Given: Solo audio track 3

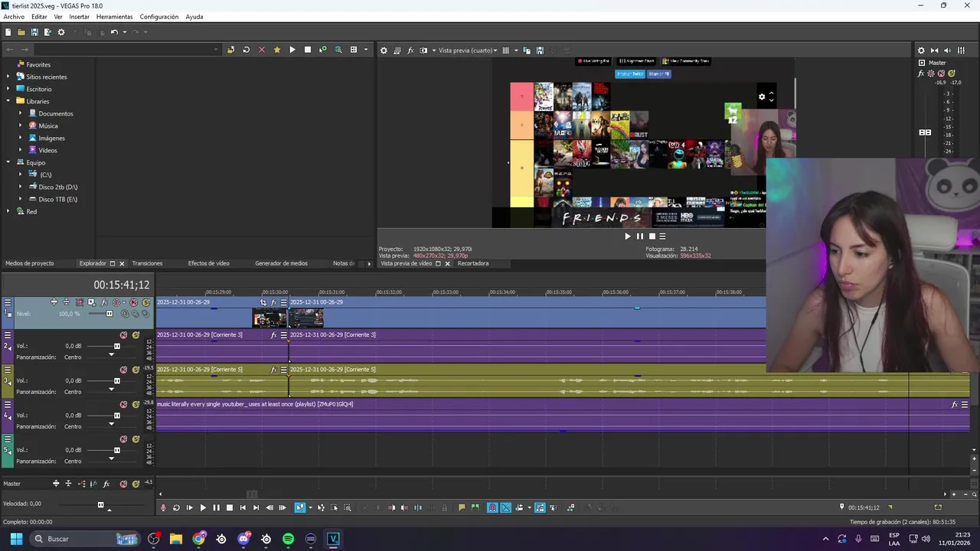Looking at the screenshot, I should (x=136, y=370).
